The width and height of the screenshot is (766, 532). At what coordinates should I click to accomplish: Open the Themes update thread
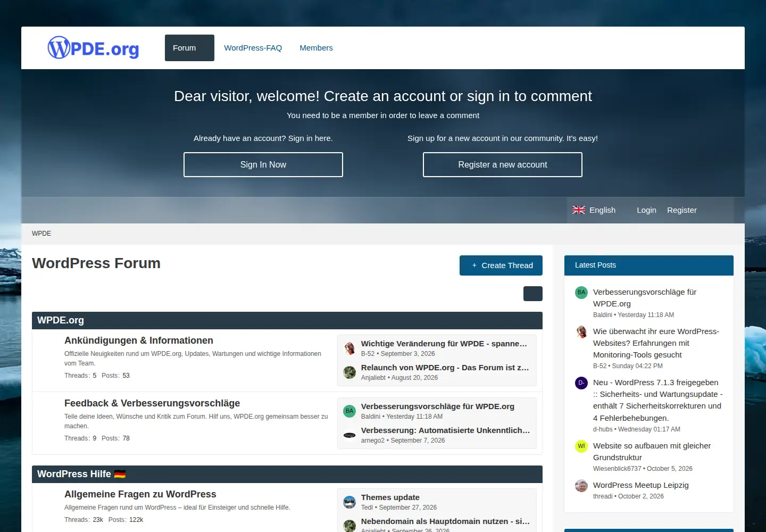tap(390, 497)
